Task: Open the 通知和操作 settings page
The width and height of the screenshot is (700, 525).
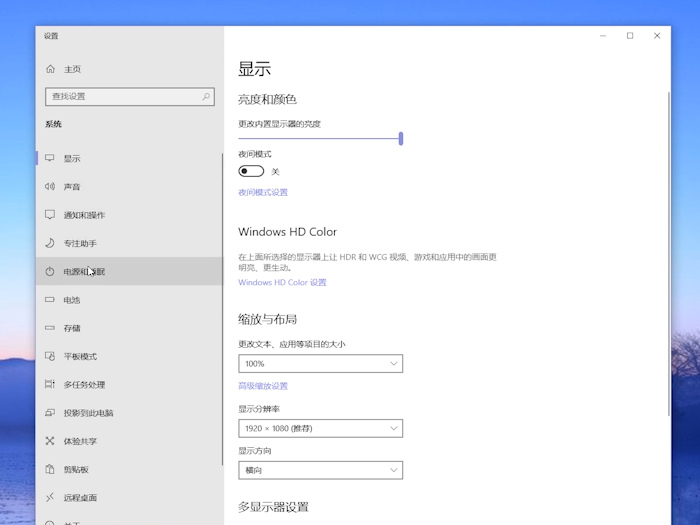Action: coord(129,215)
